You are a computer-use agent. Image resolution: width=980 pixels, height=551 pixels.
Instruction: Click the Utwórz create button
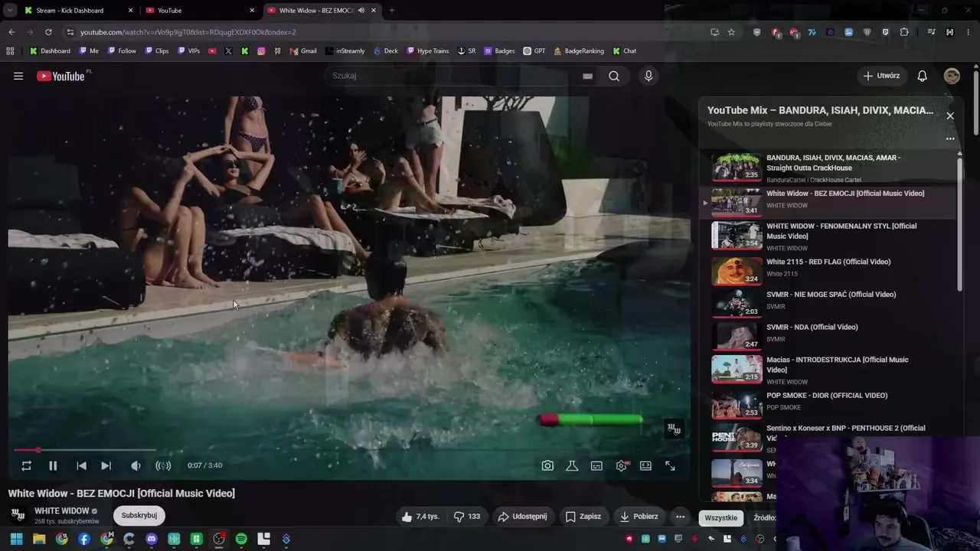click(881, 76)
